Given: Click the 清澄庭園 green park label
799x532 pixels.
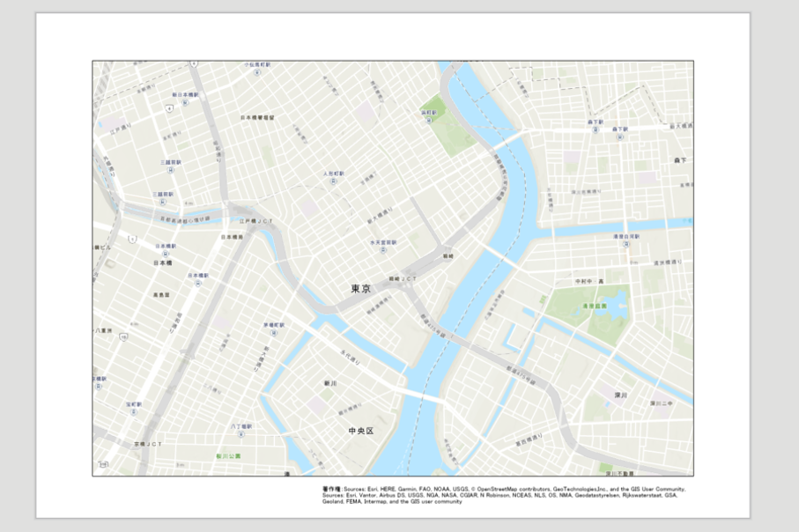Looking at the screenshot, I should coord(596,307).
